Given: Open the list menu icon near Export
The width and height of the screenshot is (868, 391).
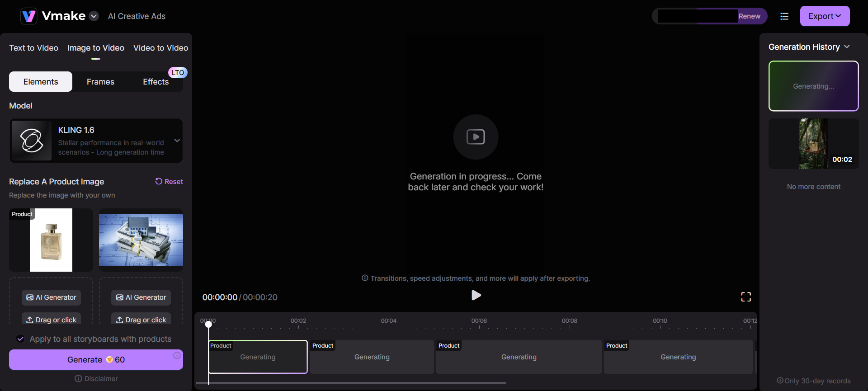Looking at the screenshot, I should (784, 16).
